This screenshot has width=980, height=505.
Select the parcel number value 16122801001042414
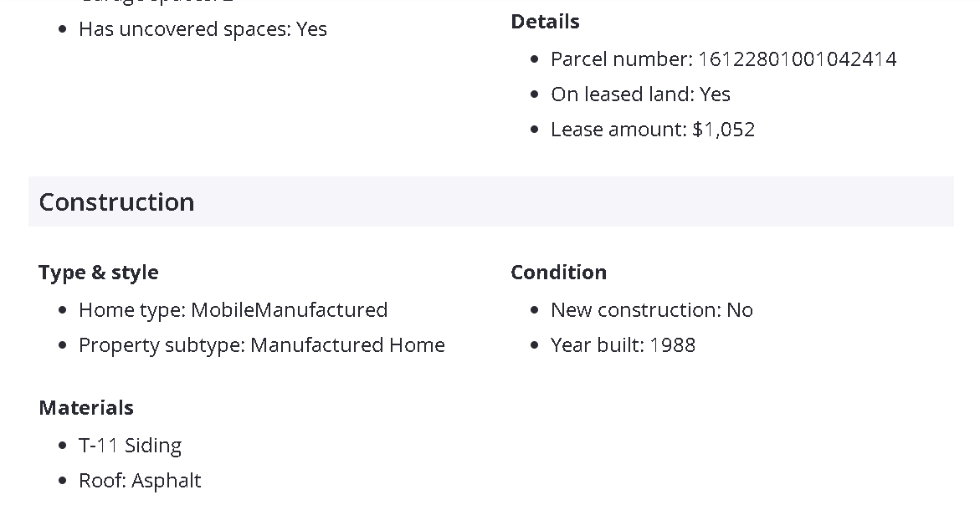[x=797, y=59]
